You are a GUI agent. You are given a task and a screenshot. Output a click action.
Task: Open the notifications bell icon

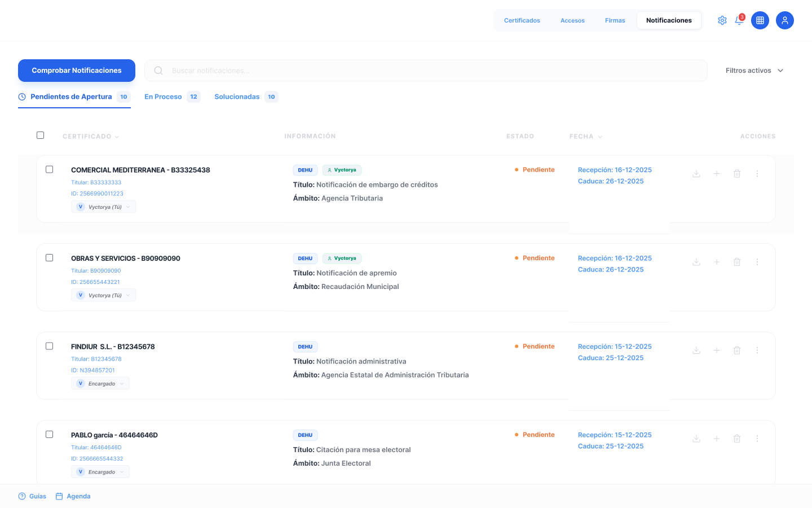click(739, 20)
